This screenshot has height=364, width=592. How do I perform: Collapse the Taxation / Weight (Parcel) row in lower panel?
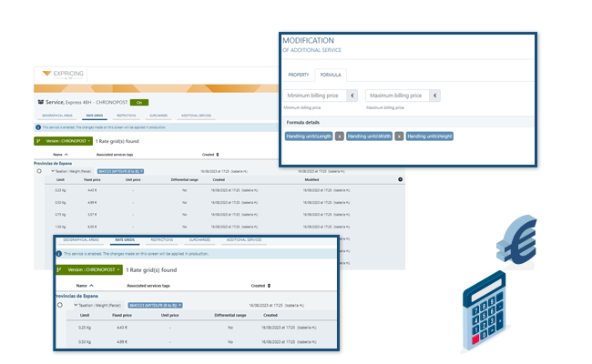click(77, 305)
